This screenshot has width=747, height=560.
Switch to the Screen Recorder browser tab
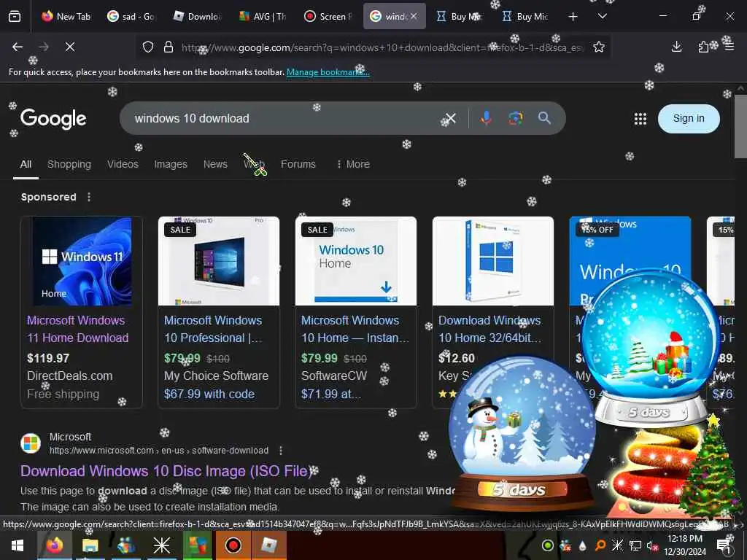click(329, 16)
